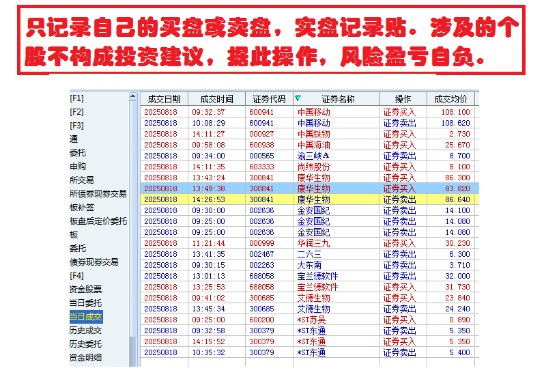The height and width of the screenshot is (392, 544).
Task: Open the [F1] sidebar item
Action: tap(76, 98)
